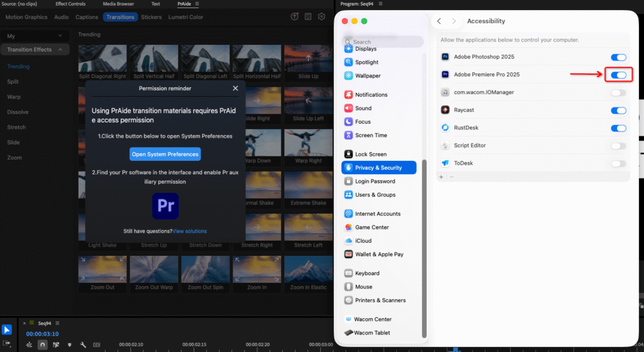Close the Permission reminder dialog

235,88
